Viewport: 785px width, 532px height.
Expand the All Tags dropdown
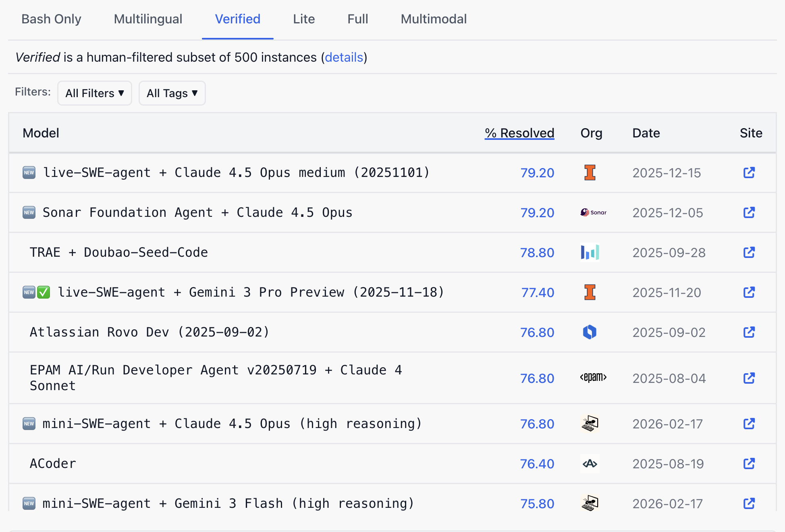[x=172, y=93]
